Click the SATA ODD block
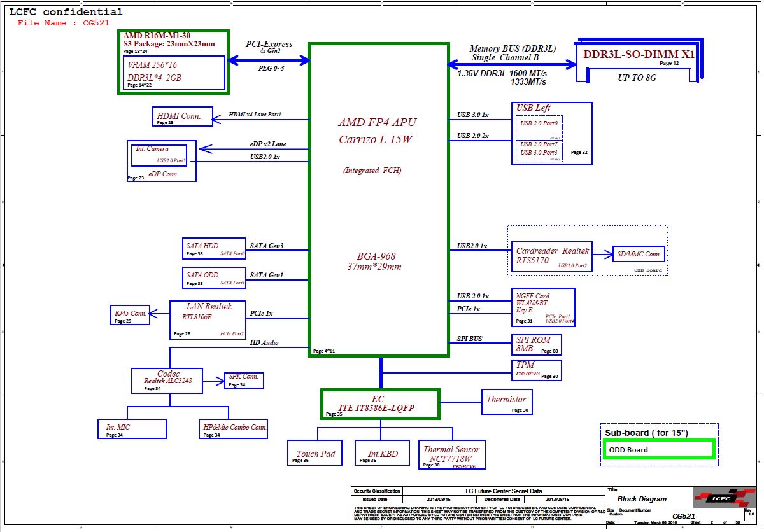 pos(214,278)
